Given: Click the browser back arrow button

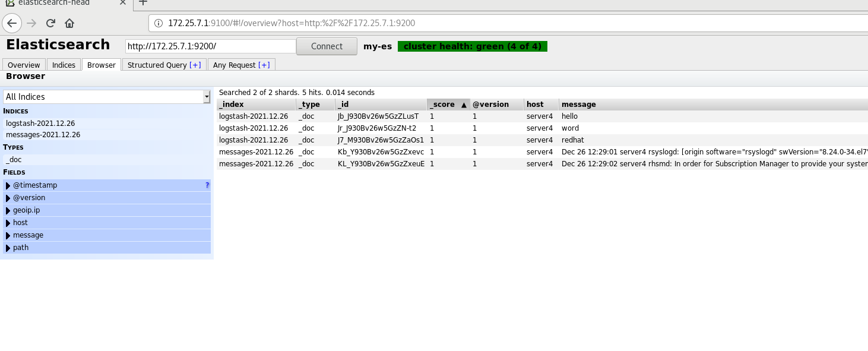Looking at the screenshot, I should point(12,23).
